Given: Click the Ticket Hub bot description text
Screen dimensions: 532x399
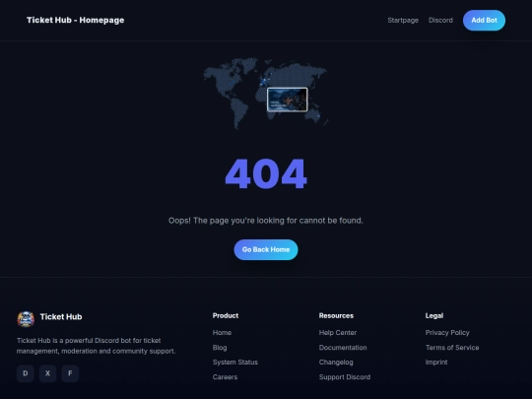Looking at the screenshot, I should coord(96,346).
